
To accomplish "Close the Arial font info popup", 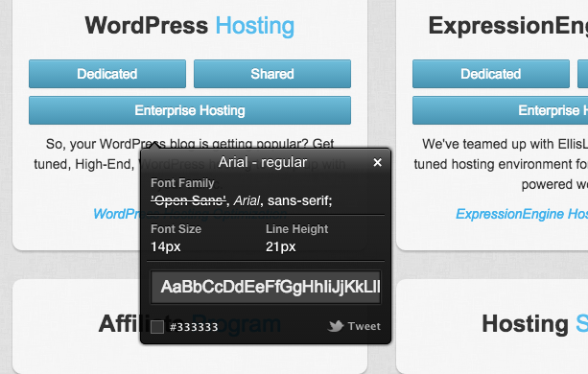I will pos(377,162).
